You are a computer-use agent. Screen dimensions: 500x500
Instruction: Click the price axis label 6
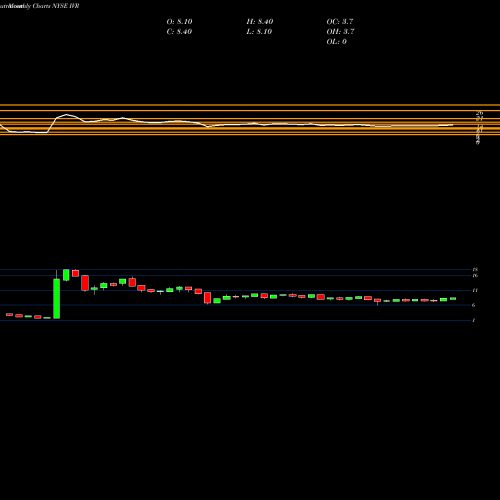pyautogui.click(x=474, y=305)
